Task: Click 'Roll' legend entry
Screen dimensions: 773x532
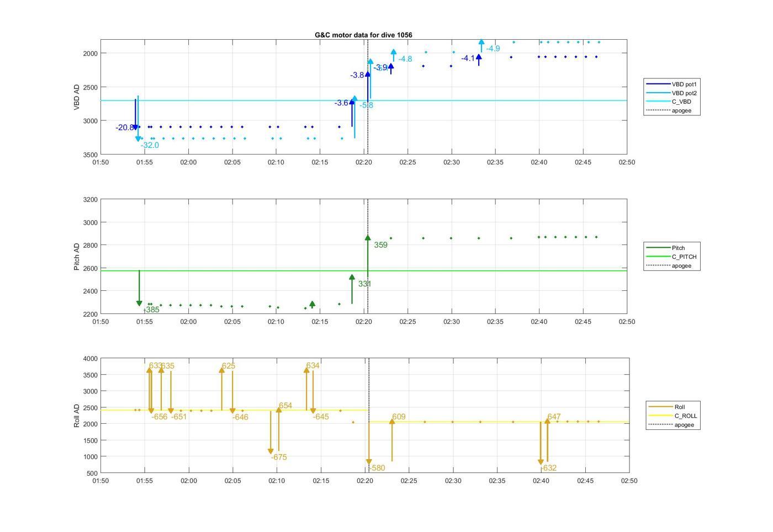Action: (x=666, y=407)
